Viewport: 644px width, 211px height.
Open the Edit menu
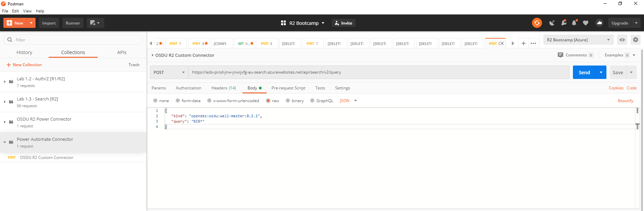coord(15,11)
